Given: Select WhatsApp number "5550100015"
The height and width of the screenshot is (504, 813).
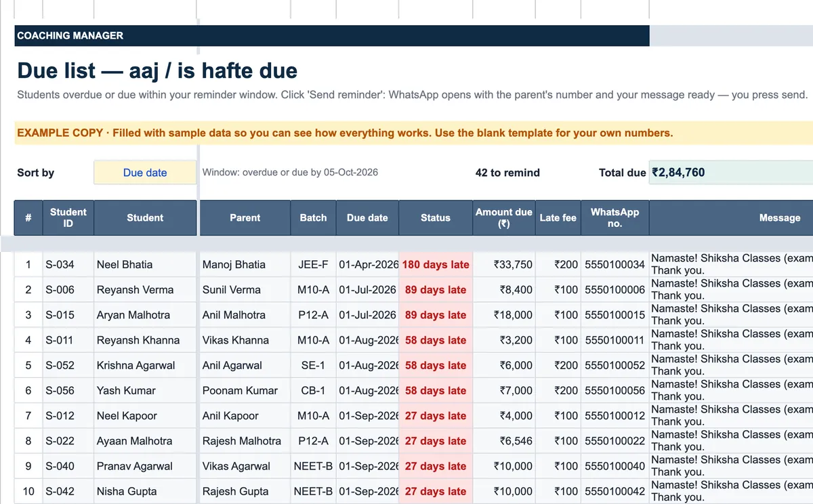Looking at the screenshot, I should coord(614,315).
